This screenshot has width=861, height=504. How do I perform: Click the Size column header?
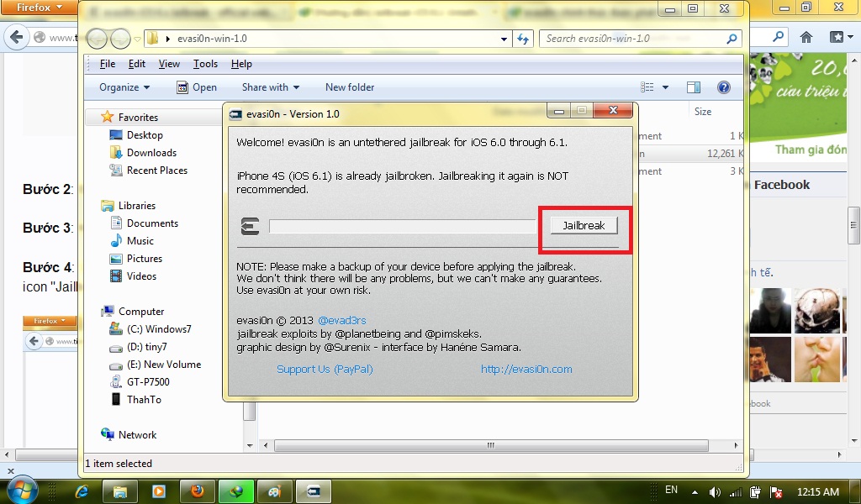click(702, 112)
